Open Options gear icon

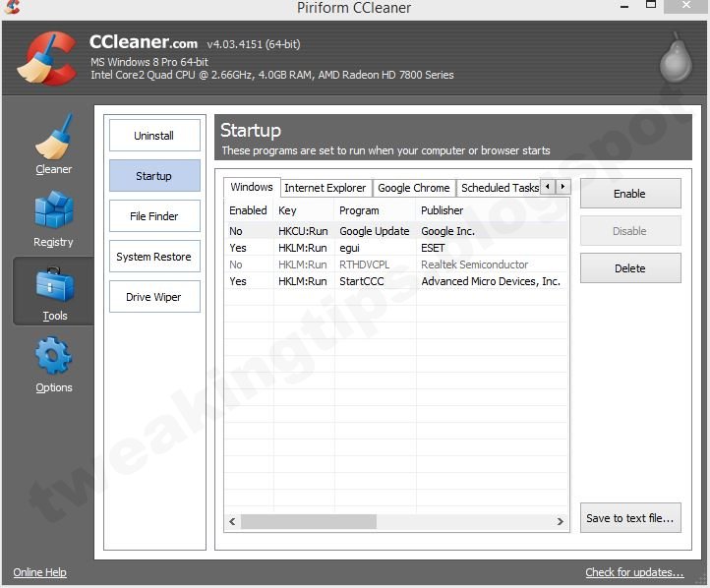pyautogui.click(x=53, y=355)
